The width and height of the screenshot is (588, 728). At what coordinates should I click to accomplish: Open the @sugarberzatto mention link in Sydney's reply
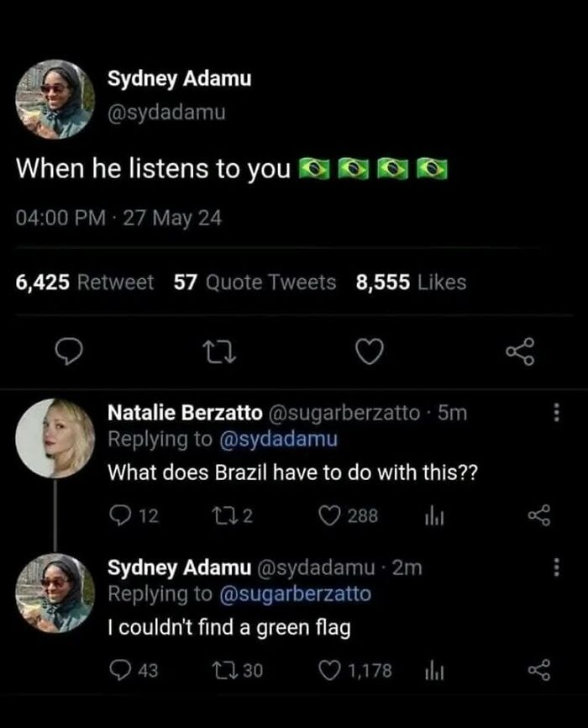(x=295, y=594)
